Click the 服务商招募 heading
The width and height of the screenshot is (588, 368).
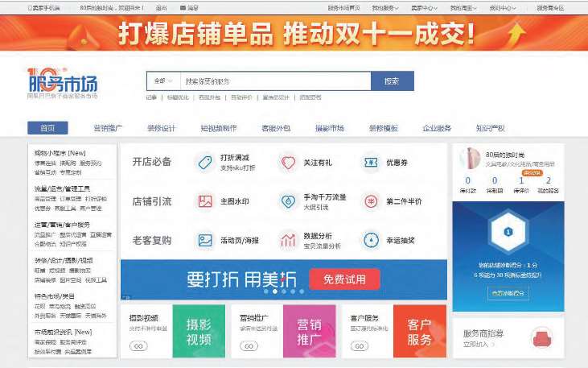[x=483, y=333]
